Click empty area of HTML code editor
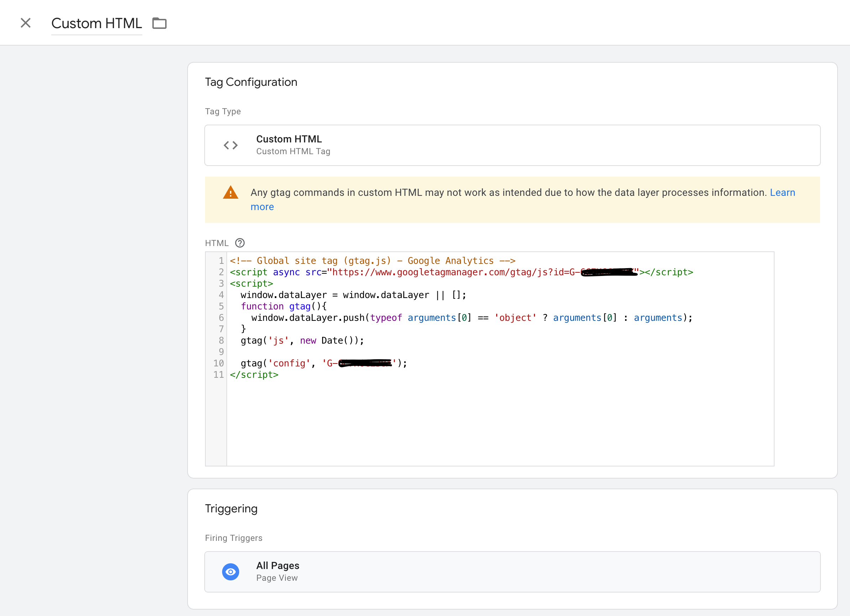850x616 pixels. pos(500,424)
